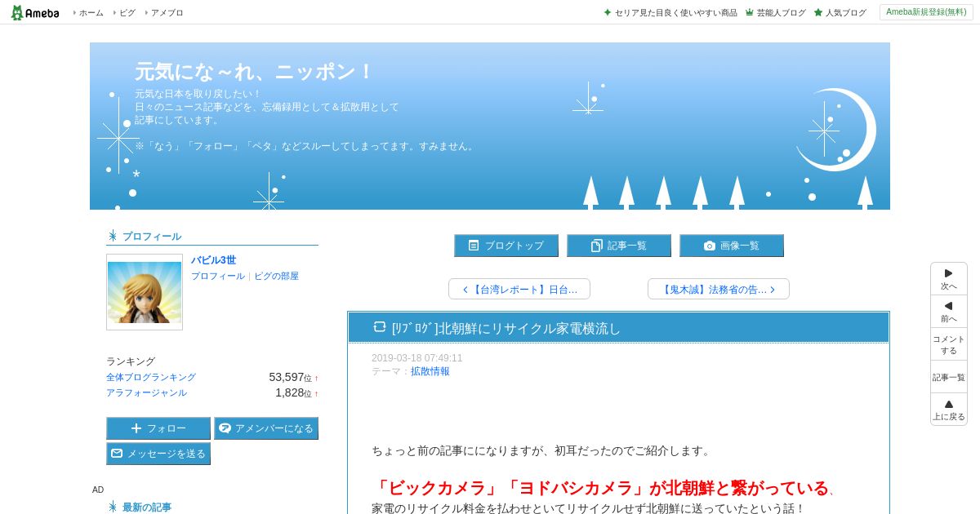The width and height of the screenshot is (980, 514).
Task: Open アラフォージャンル ranking link
Action: click(x=146, y=393)
